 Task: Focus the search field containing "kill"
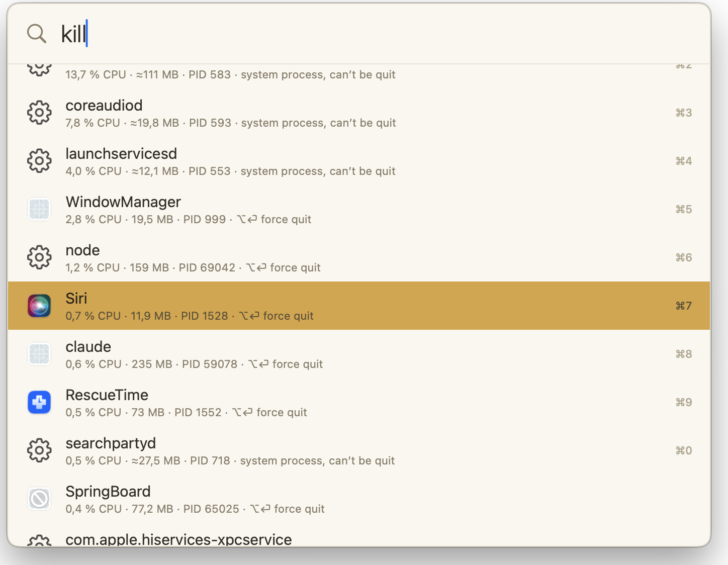pos(359,34)
